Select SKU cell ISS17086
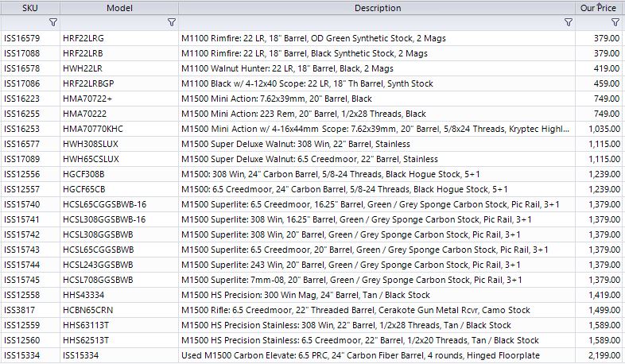The width and height of the screenshot is (625, 364). pos(30,83)
